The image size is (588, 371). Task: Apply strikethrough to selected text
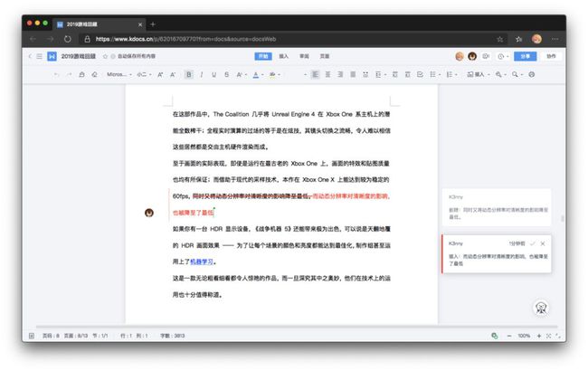click(226, 74)
